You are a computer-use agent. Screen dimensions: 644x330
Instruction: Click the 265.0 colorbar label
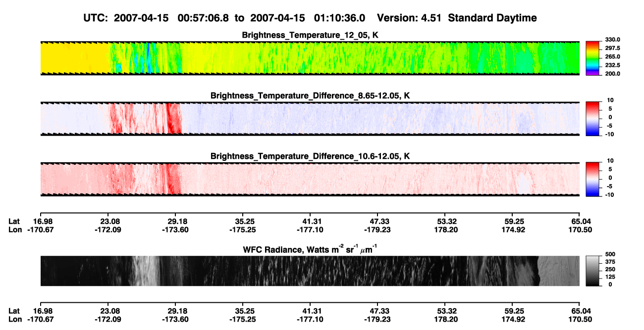(x=612, y=56)
